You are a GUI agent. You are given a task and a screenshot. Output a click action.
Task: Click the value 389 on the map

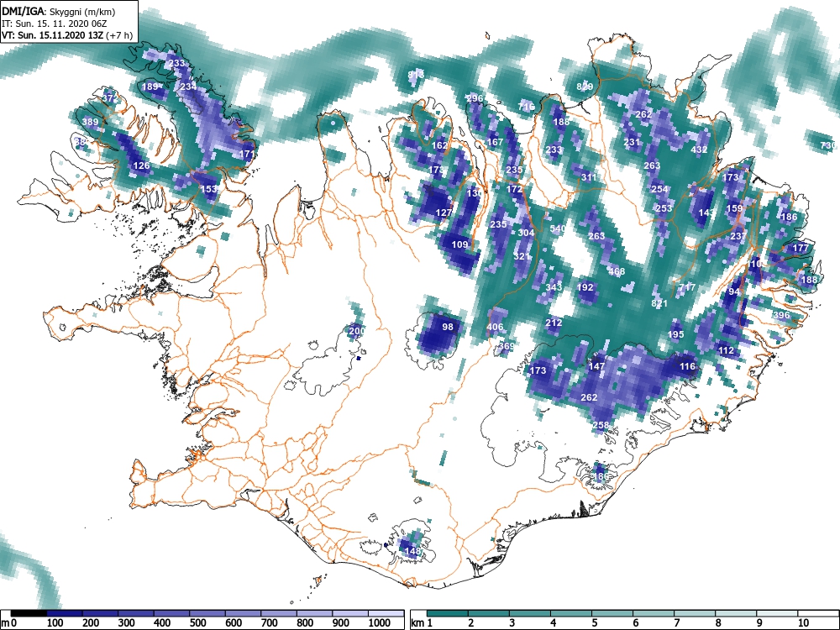pos(90,122)
